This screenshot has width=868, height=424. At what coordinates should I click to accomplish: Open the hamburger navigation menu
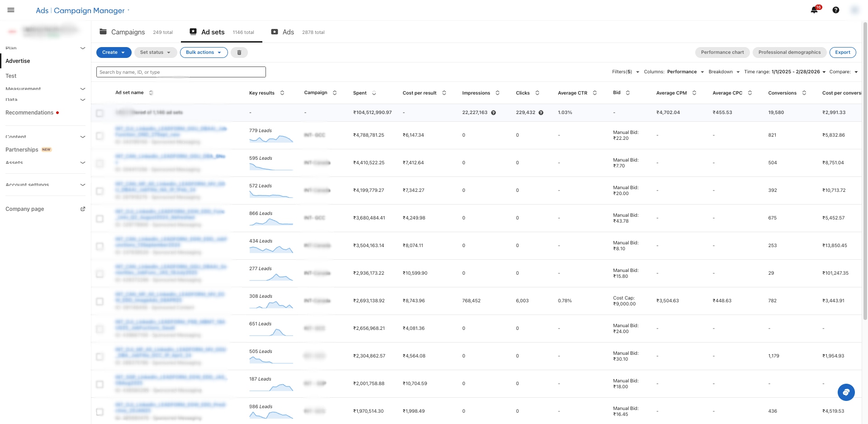[11, 10]
